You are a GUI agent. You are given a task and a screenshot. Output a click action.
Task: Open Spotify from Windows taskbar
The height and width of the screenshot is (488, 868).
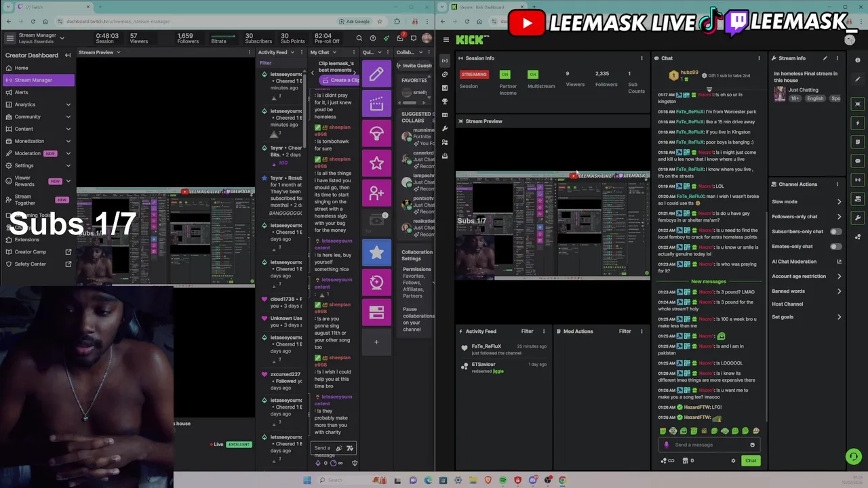coord(502,481)
